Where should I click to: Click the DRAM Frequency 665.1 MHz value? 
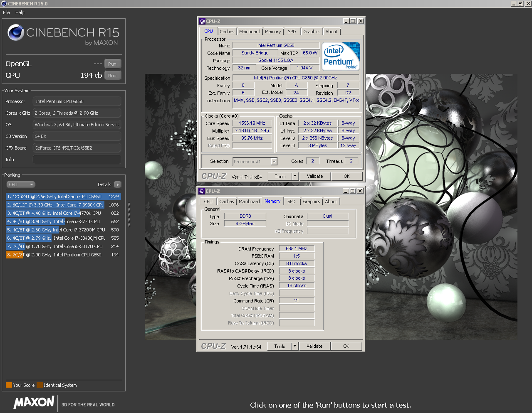(x=297, y=248)
